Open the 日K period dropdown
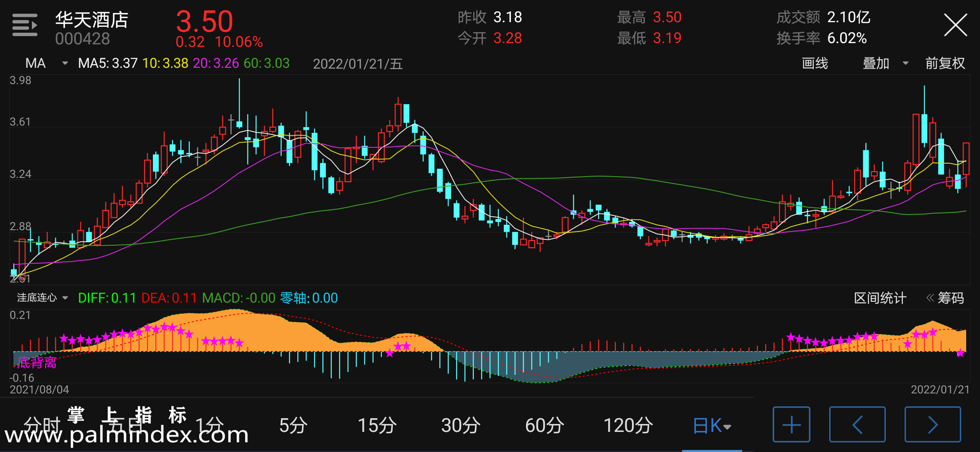 pos(712,426)
